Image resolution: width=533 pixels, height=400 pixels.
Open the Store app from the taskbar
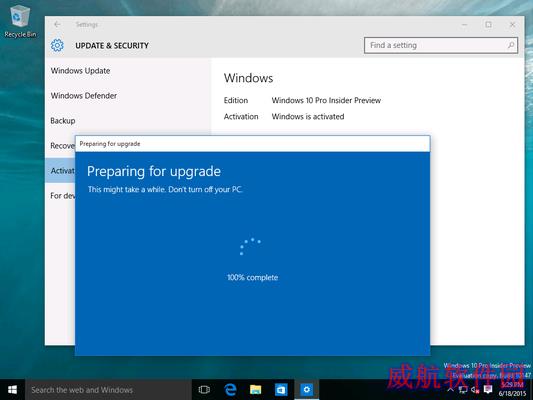tap(281, 390)
